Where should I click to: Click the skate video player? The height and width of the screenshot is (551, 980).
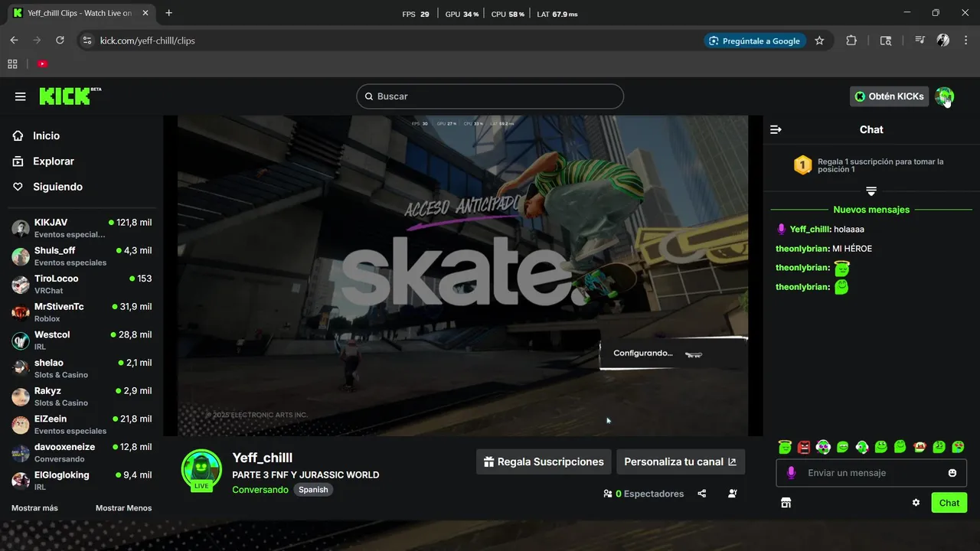462,275
